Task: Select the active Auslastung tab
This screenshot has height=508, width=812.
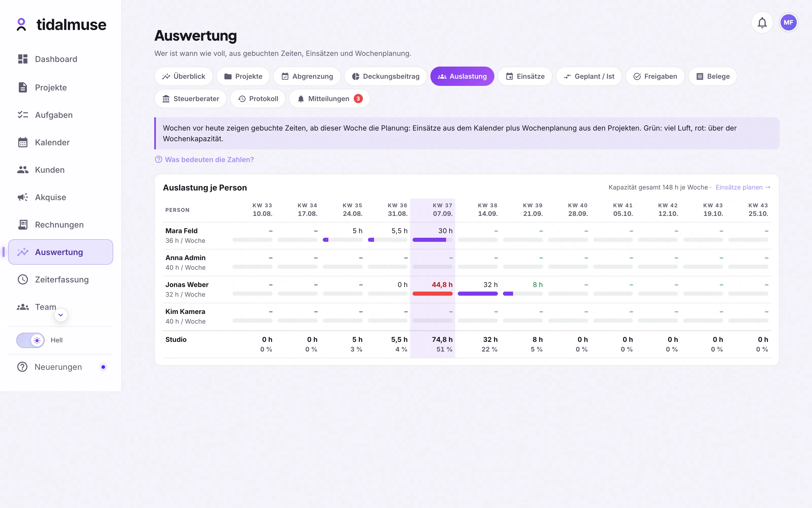Action: (462, 76)
